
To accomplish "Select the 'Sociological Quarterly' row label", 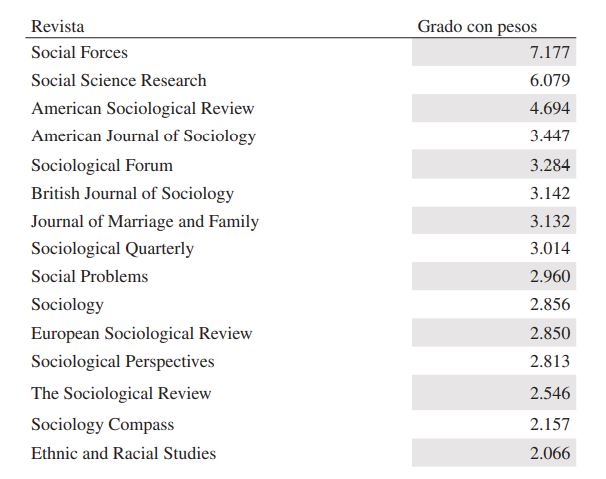I will point(113,249).
